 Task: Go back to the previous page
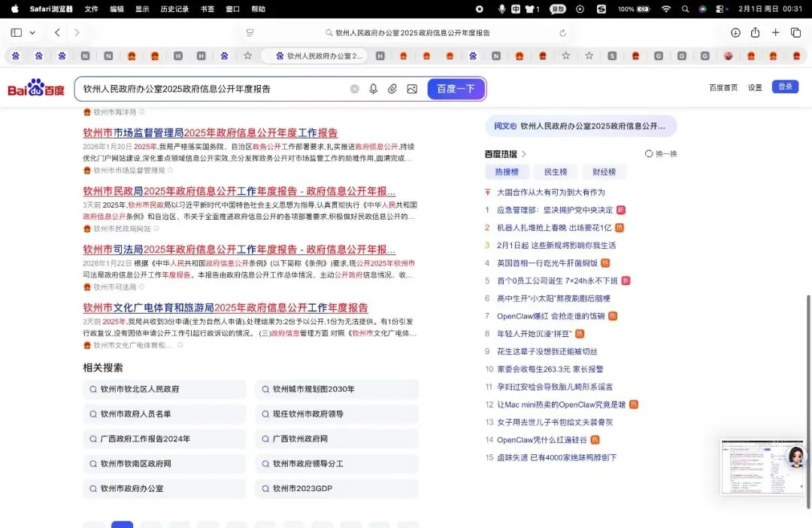coord(57,32)
